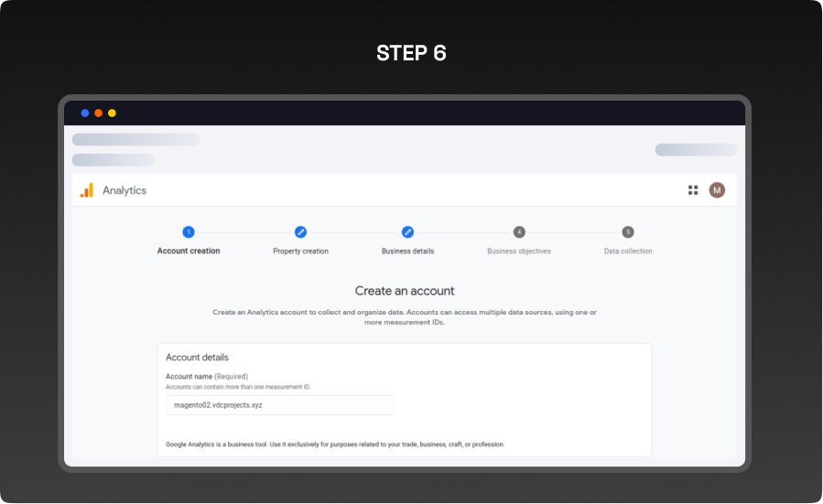Select the step 5 numbered circle
Screen dimensions: 823x504
click(x=628, y=232)
